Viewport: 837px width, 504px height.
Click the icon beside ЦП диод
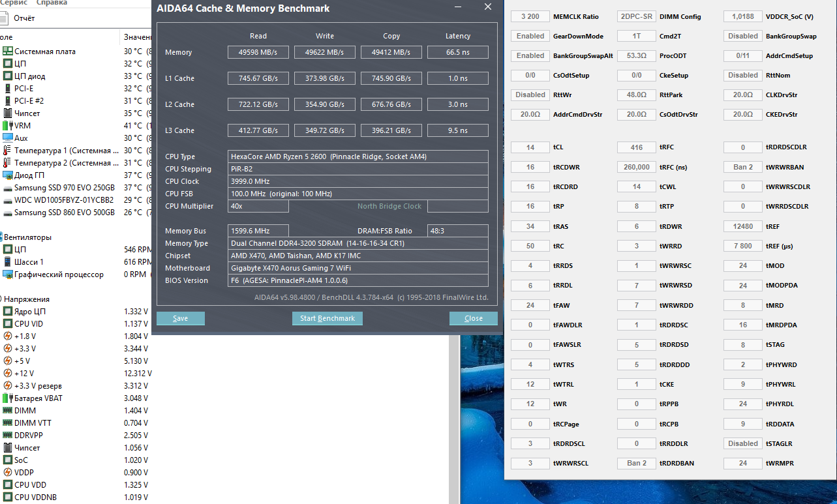tap(8, 76)
